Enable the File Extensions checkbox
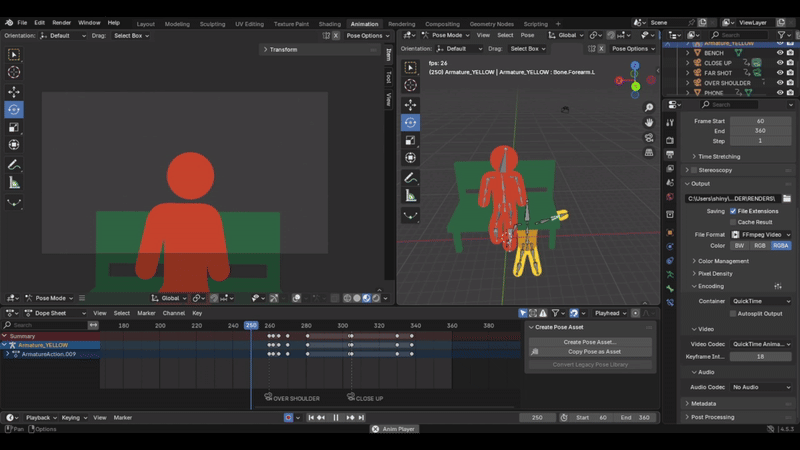The height and width of the screenshot is (450, 800). tap(732, 211)
